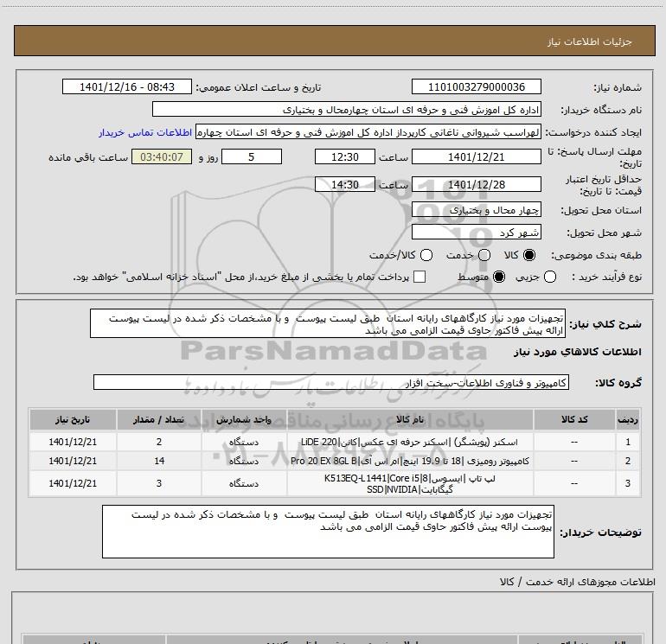Screen dimensions: 666x644
Task: Click quantity 14 in the desktop computer row
Action: (159, 461)
